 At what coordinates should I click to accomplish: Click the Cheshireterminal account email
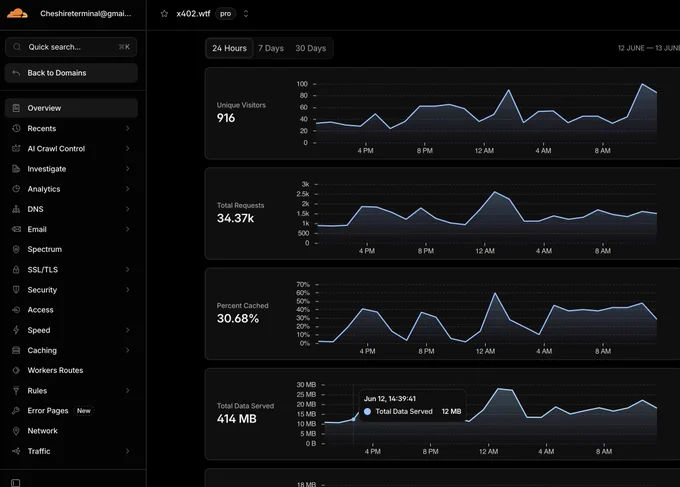click(86, 13)
